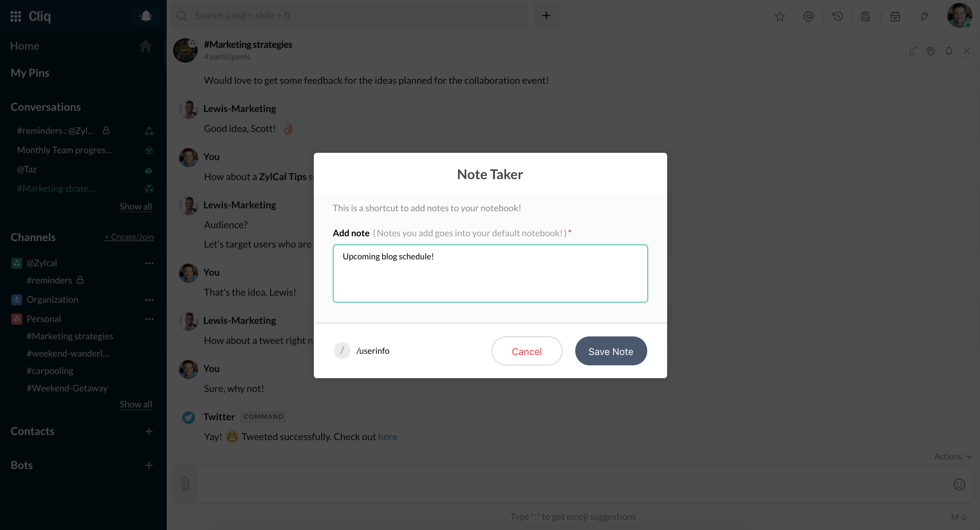This screenshot has width=980, height=530.
Task: Start a new chat with the plus icon
Action: 546,16
